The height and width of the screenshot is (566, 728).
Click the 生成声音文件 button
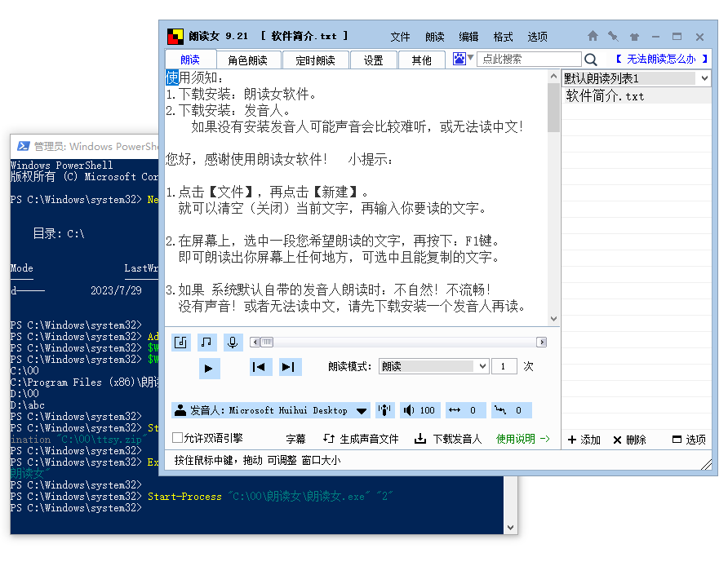361,439
